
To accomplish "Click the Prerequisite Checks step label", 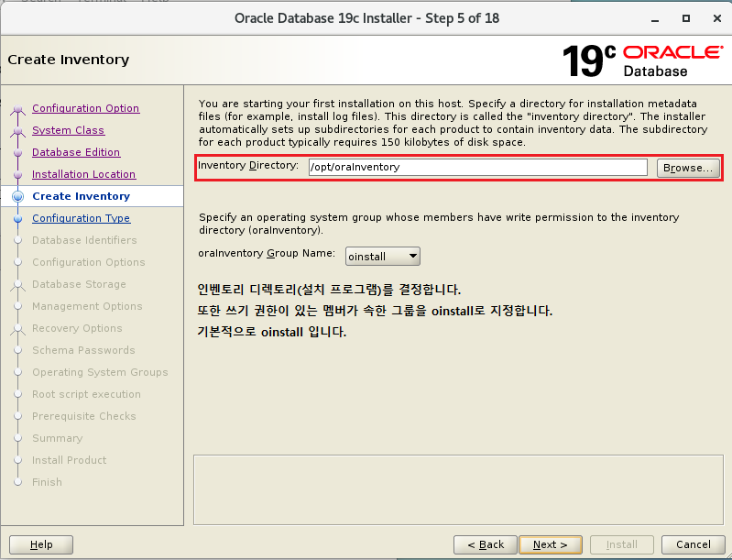I will 84,416.
